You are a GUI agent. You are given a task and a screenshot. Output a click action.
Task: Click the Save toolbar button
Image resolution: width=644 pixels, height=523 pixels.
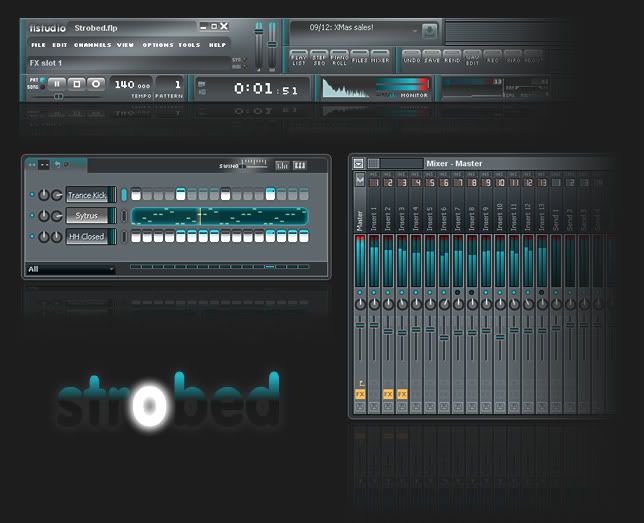coord(432,58)
